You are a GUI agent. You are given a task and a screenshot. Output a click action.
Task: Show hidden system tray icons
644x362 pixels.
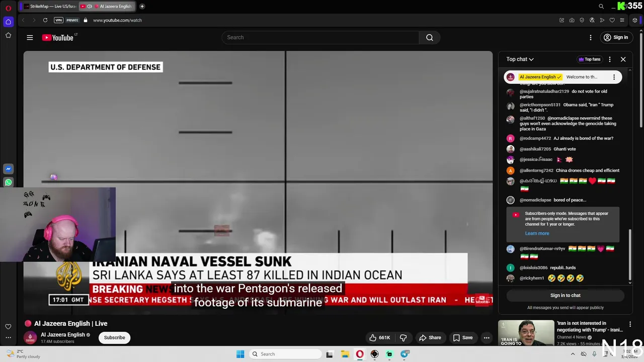(573, 354)
